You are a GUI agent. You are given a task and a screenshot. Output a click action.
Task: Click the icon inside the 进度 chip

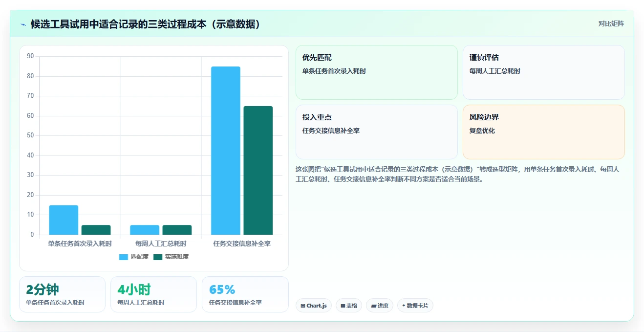coord(374,306)
